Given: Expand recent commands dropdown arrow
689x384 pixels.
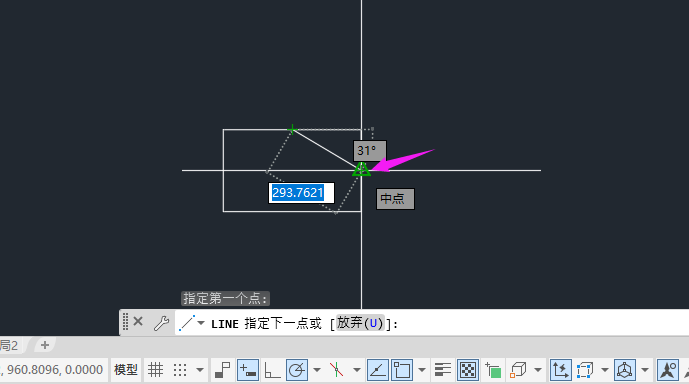Looking at the screenshot, I should pyautogui.click(x=201, y=323).
